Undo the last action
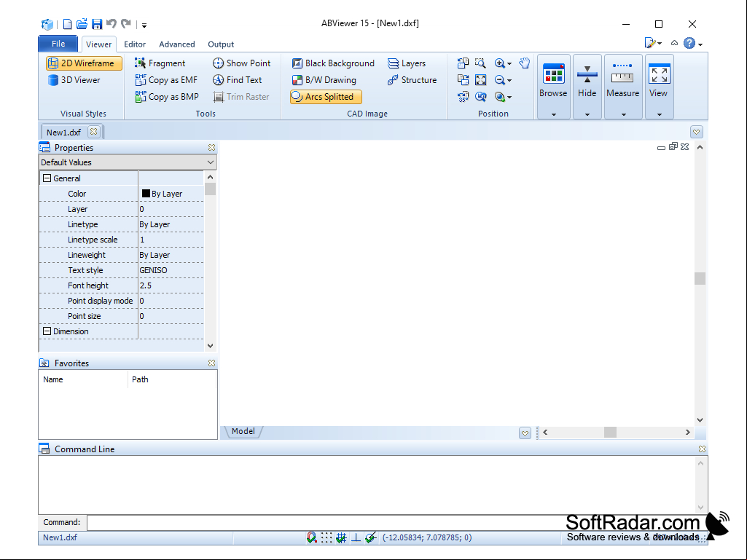747x560 pixels. pos(112,23)
